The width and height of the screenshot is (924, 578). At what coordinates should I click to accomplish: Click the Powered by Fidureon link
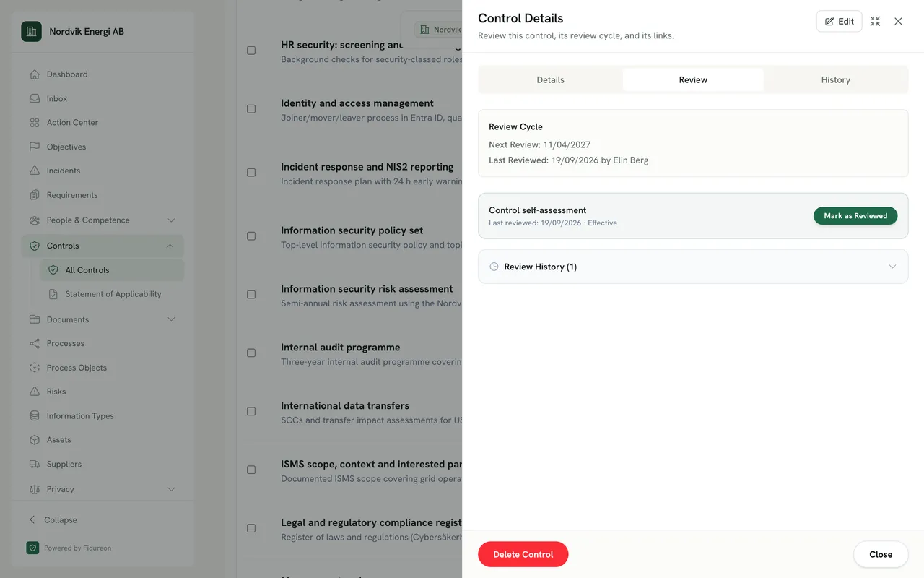pyautogui.click(x=69, y=548)
